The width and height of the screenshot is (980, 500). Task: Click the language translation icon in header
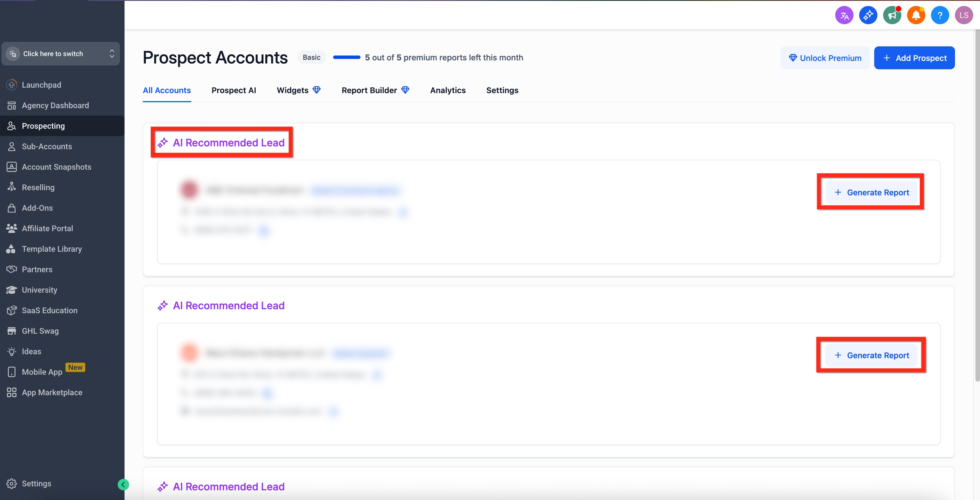tap(844, 16)
